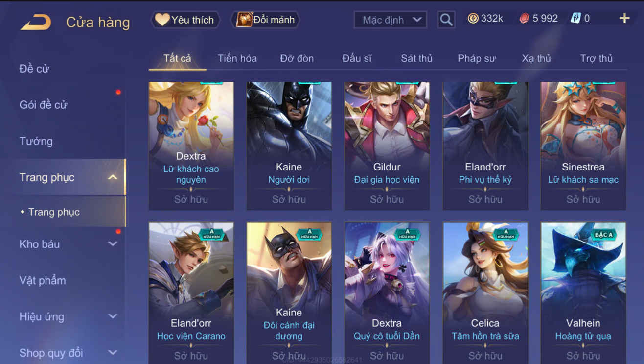The height and width of the screenshot is (364, 644).
Task: Switch to the Sát thủ tab
Action: tap(416, 58)
